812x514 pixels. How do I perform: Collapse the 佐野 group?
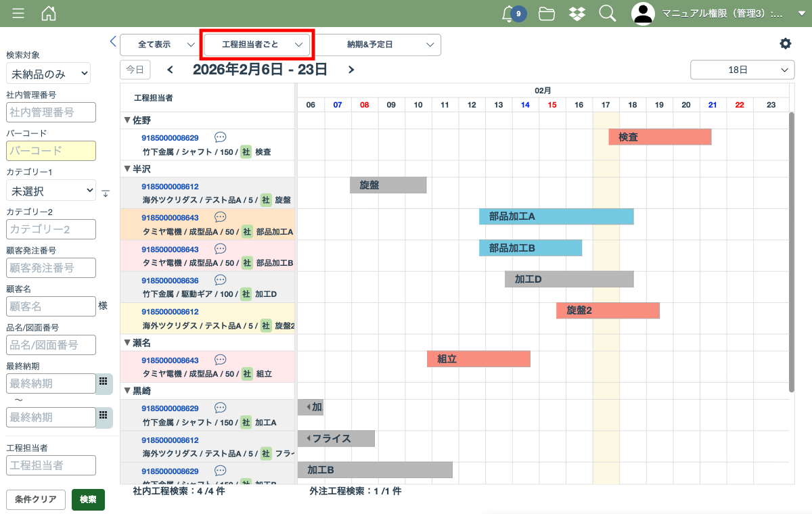127,120
